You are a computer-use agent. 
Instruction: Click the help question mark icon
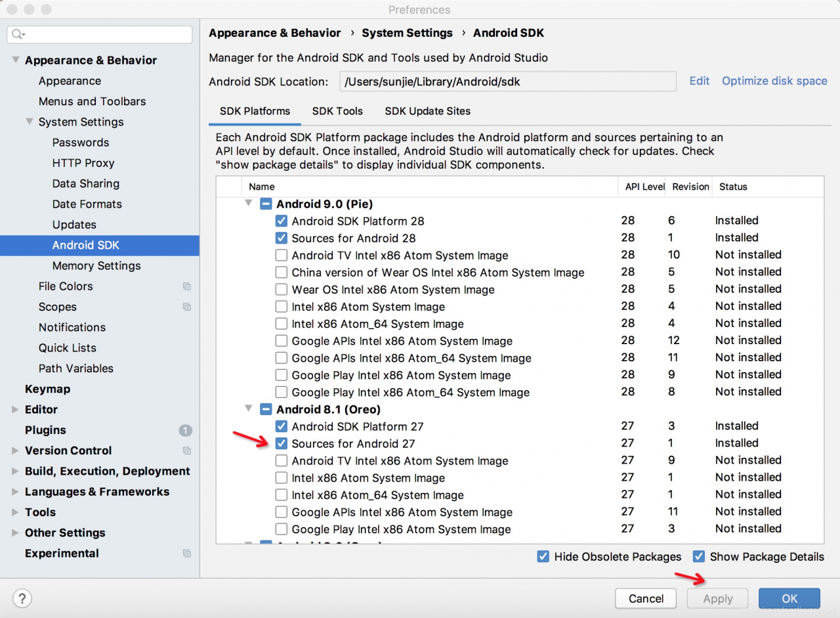click(x=22, y=598)
